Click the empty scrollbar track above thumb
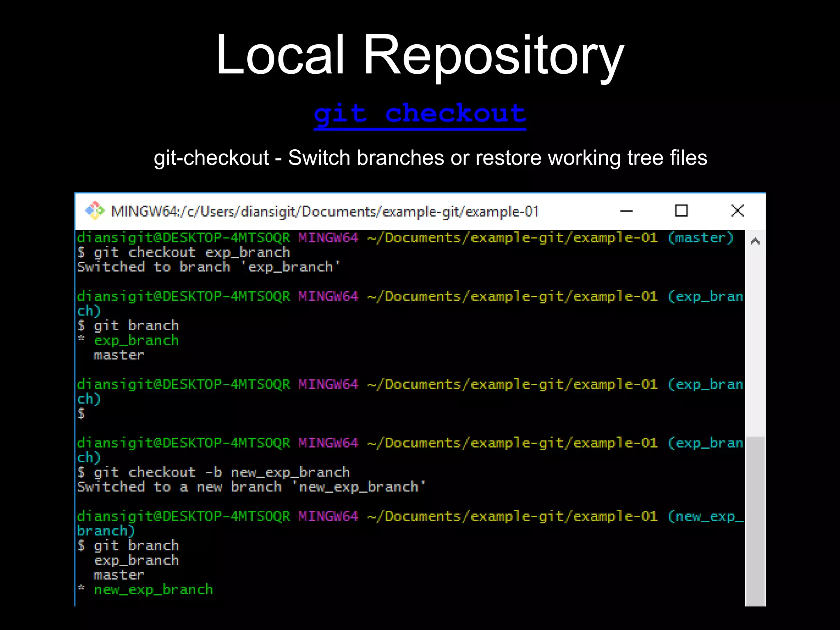 755,340
